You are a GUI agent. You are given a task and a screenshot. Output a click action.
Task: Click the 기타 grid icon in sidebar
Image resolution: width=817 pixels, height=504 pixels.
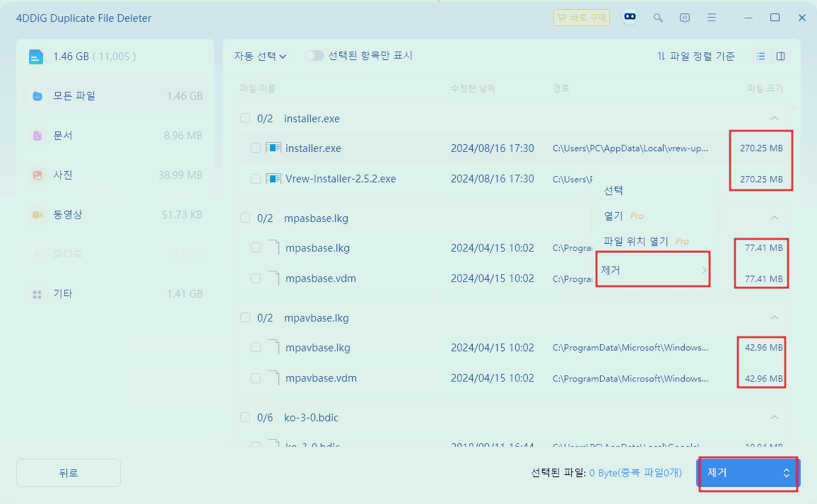(37, 295)
